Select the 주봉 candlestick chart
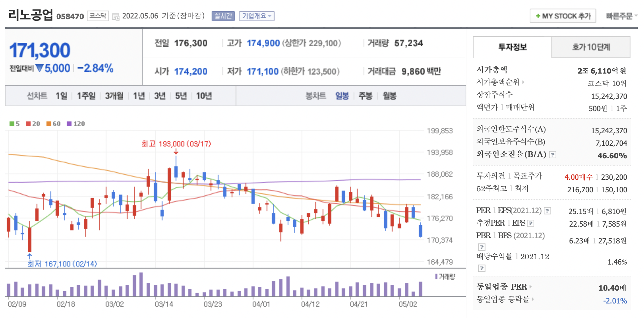644x318 pixels. point(366,96)
